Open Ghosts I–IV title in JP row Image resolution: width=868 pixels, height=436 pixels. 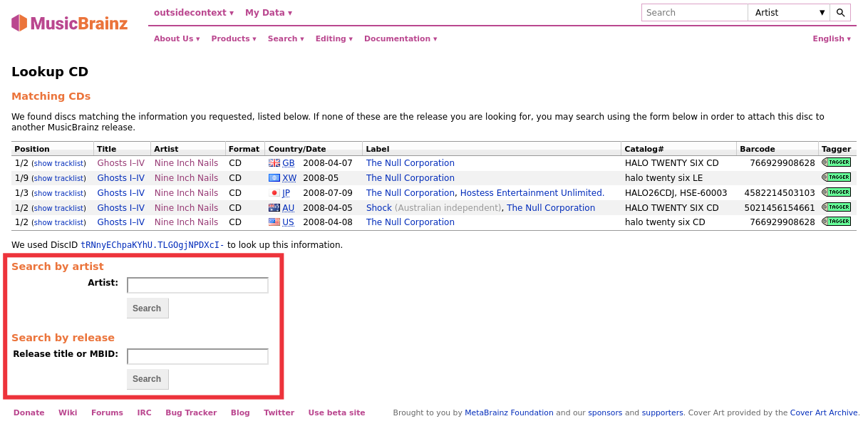(x=121, y=193)
